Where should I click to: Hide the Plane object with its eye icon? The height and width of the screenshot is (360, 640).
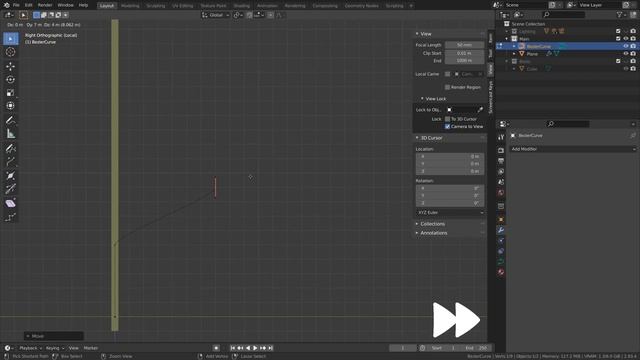click(x=626, y=54)
